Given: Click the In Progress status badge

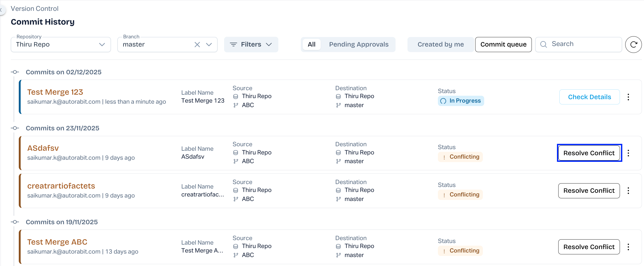Looking at the screenshot, I should coord(461,101).
